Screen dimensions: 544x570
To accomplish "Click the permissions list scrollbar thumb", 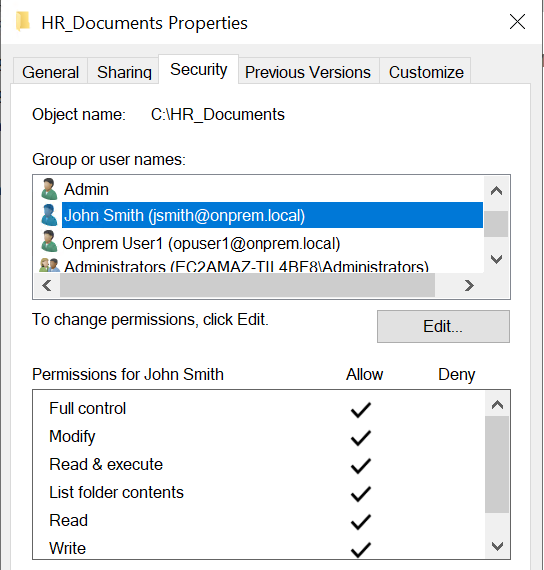I will tap(497, 465).
